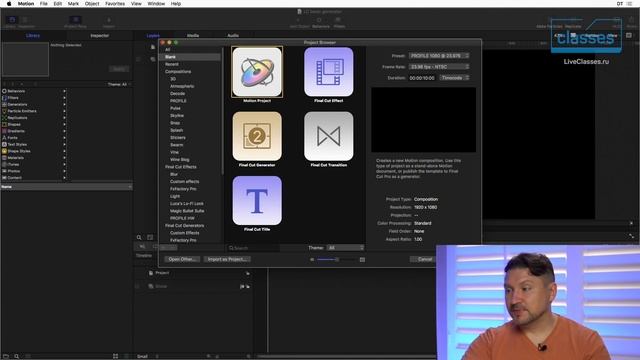Open the Window menu
640x360 pixels.
(156, 4)
